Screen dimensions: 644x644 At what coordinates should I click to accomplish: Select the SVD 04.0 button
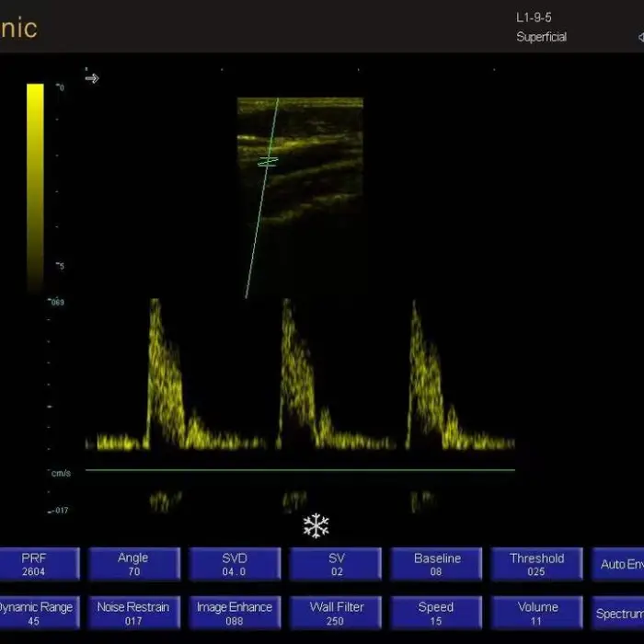pos(235,564)
